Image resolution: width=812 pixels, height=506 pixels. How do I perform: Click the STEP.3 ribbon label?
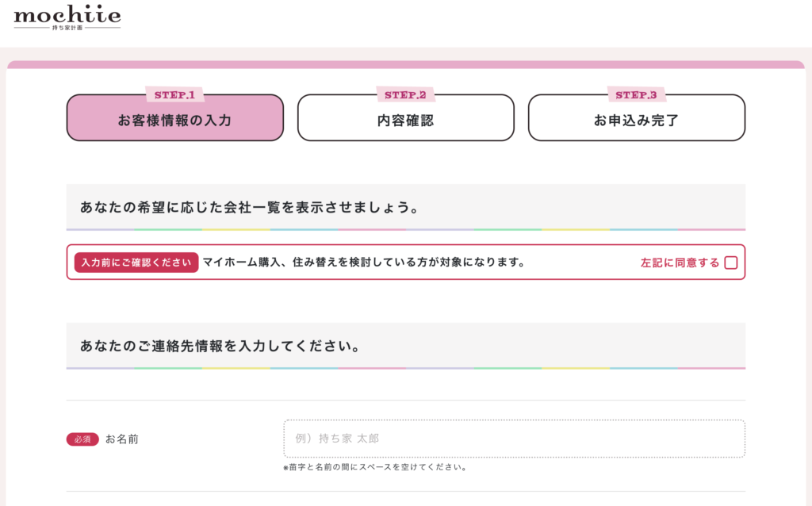(636, 95)
